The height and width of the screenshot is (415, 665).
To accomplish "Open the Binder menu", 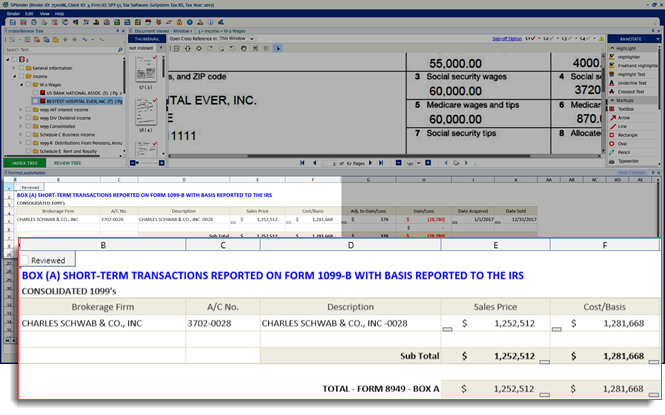I will [14, 14].
